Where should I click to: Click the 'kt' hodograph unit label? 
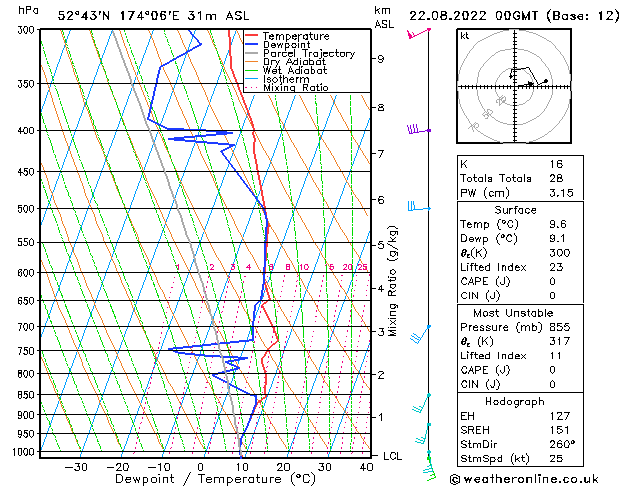[465, 36]
